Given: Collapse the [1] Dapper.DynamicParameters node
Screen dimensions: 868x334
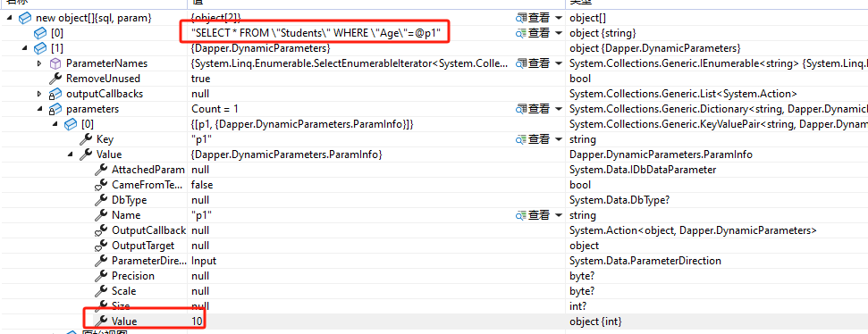Looking at the screenshot, I should [25, 48].
